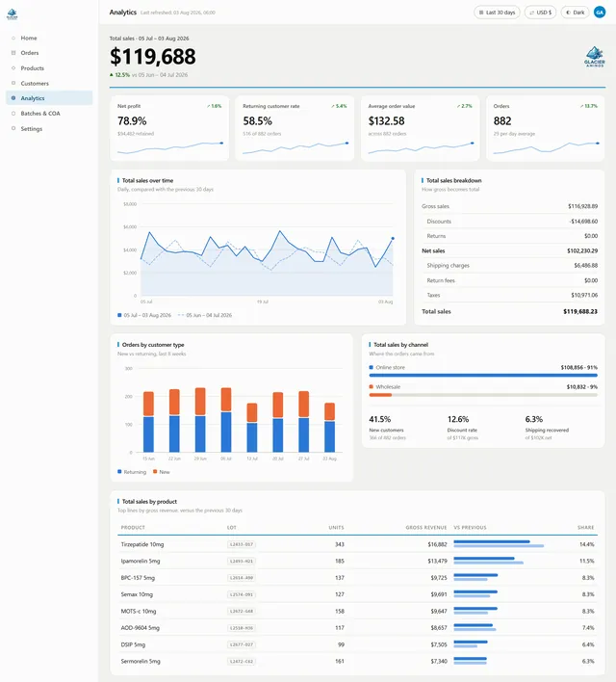This screenshot has width=616, height=682.
Task: Click the 03 Aug stacked order bar
Action: 330,428
